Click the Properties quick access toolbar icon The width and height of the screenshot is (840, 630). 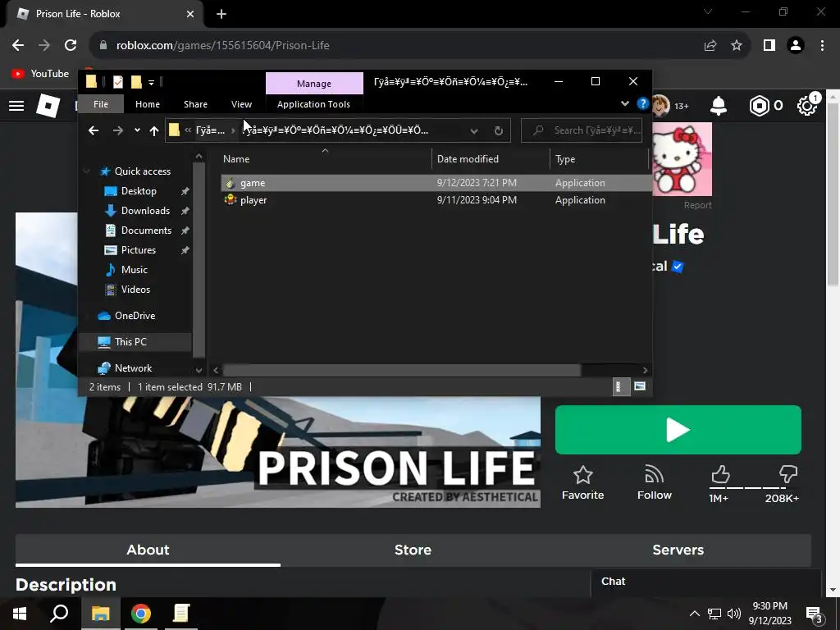(x=118, y=82)
